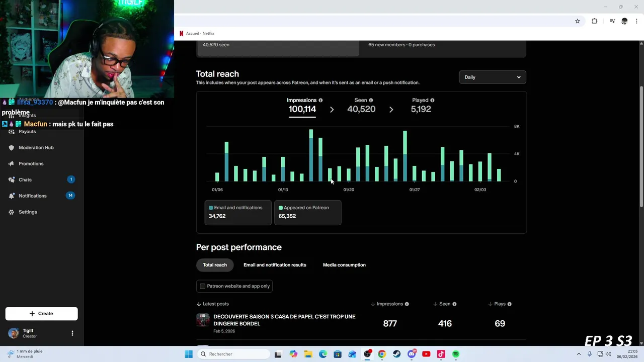Click the Moderation Hub shield icon
This screenshot has height=362, width=644.
coord(11,148)
